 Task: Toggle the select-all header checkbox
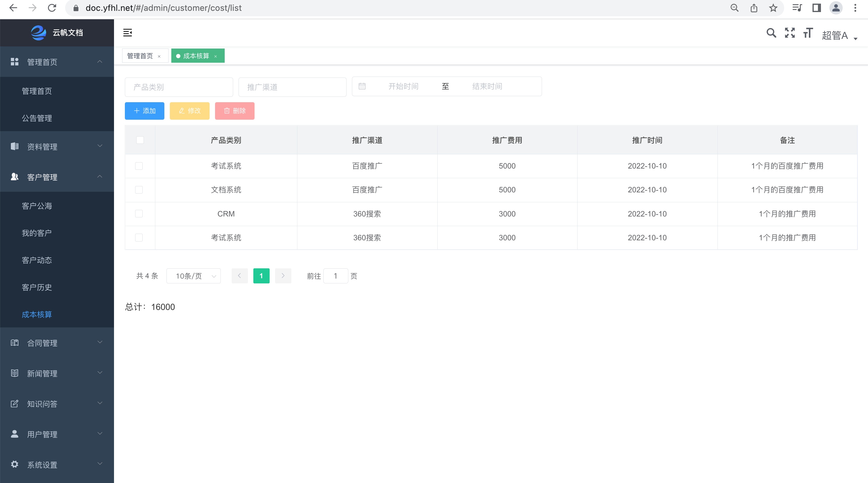pos(140,140)
